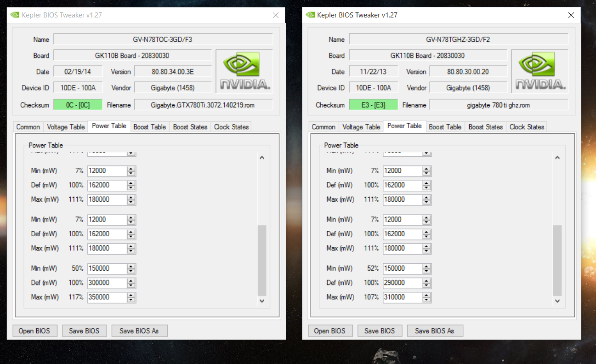The width and height of the screenshot is (596, 364).
Task: Click the green Checksum field E3 - [E3]
Action: click(374, 105)
